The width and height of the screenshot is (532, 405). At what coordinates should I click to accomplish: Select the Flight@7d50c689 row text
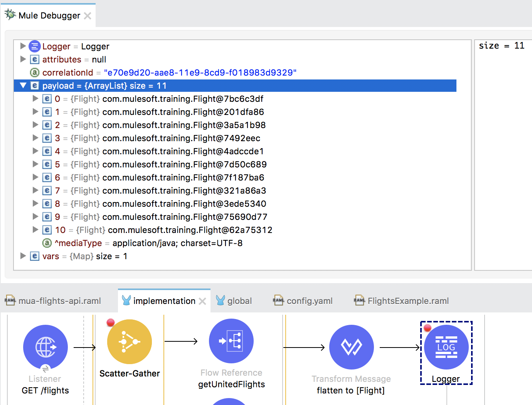point(184,164)
